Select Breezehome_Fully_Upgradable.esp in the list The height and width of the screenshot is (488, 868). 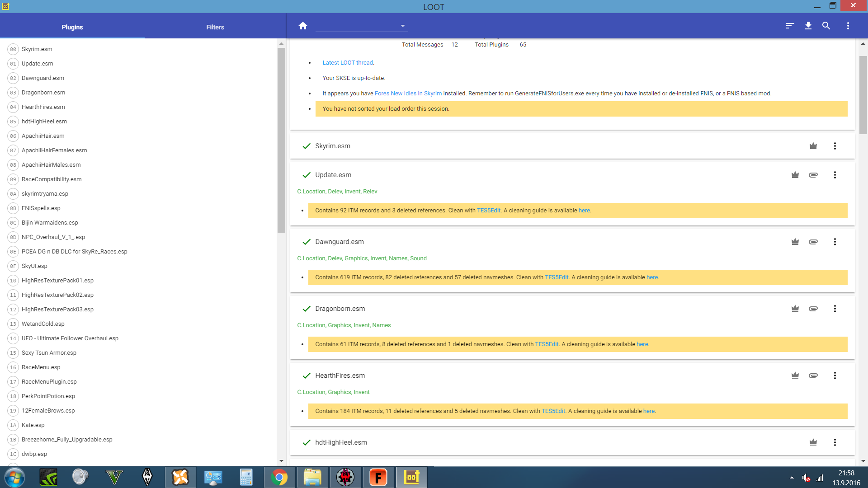(138, 440)
